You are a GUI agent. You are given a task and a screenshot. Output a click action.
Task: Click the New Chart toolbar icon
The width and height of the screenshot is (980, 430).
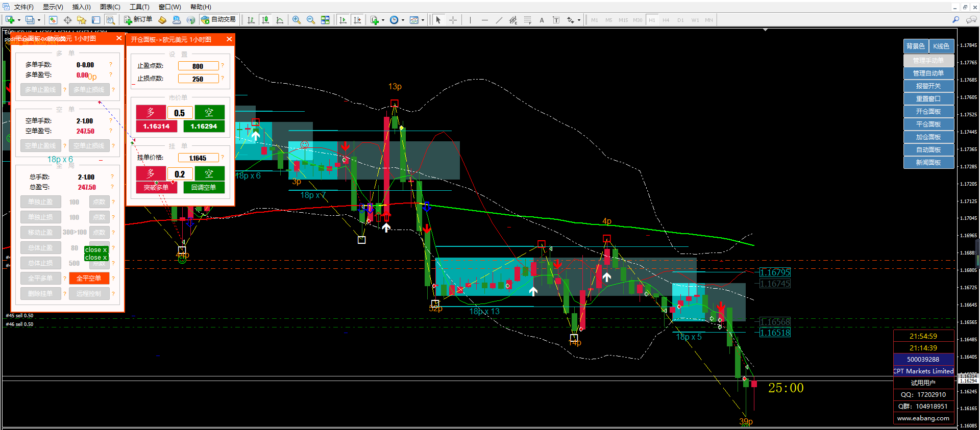[10, 20]
